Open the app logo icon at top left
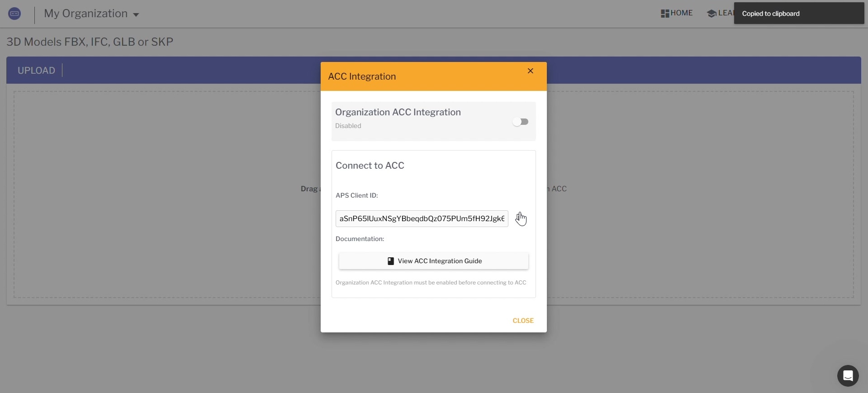Image resolution: width=868 pixels, height=393 pixels. [14, 14]
